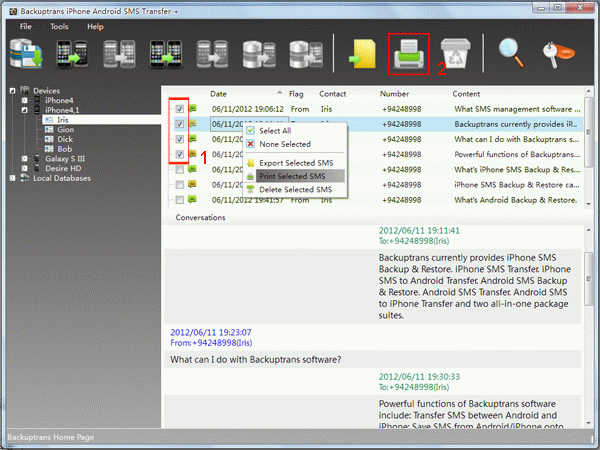The height and width of the screenshot is (450, 600).
Task: Click the first colored phone-to-phone transfer icon
Action: point(73,54)
